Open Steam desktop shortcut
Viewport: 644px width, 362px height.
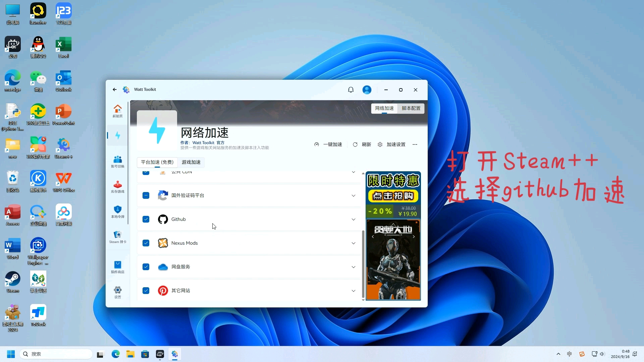point(13,282)
